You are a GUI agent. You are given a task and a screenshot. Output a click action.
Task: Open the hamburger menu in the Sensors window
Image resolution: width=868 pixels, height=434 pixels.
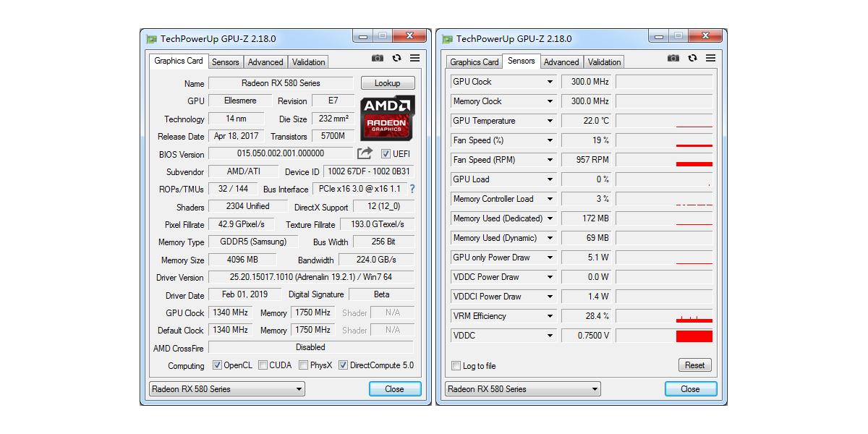(710, 58)
